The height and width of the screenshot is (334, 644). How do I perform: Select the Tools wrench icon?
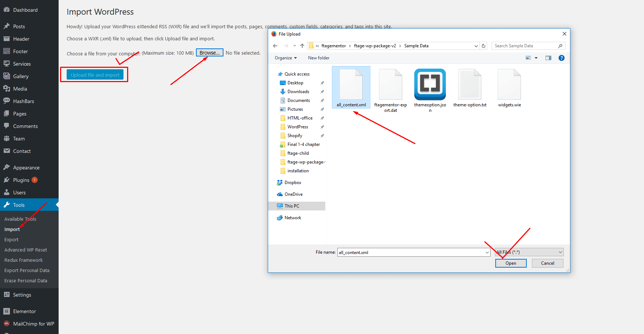point(7,205)
